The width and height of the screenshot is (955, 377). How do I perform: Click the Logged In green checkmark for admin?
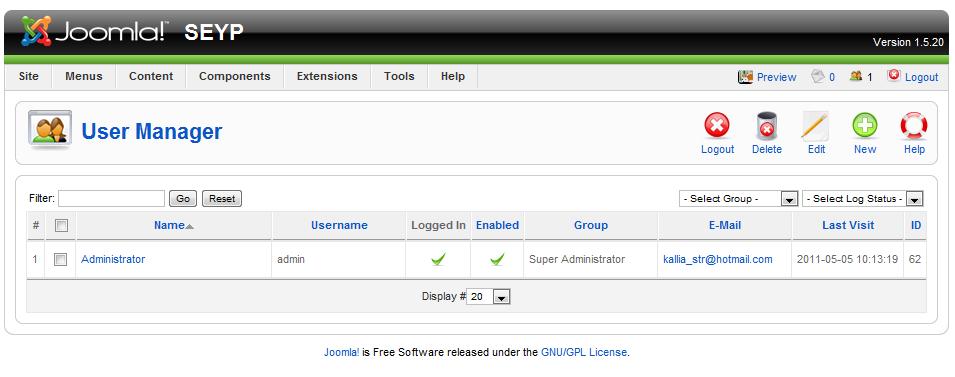[438, 259]
